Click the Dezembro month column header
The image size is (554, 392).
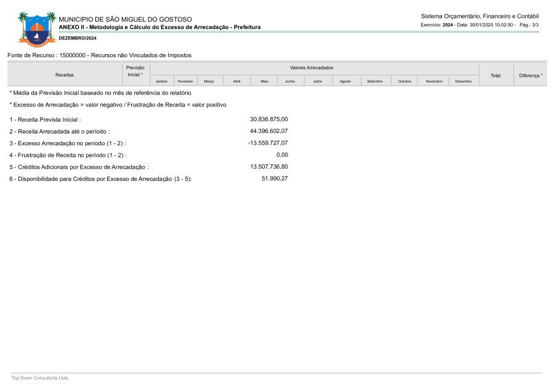point(464,81)
